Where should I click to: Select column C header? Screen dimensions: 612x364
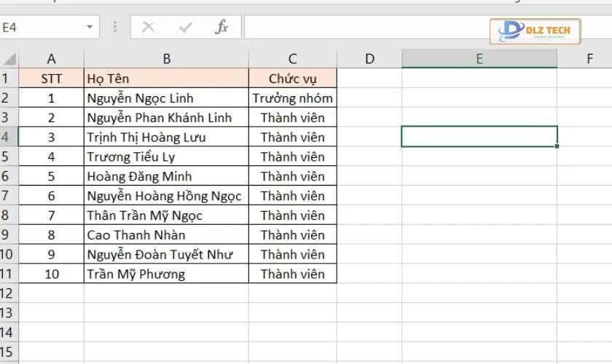pyautogui.click(x=293, y=58)
